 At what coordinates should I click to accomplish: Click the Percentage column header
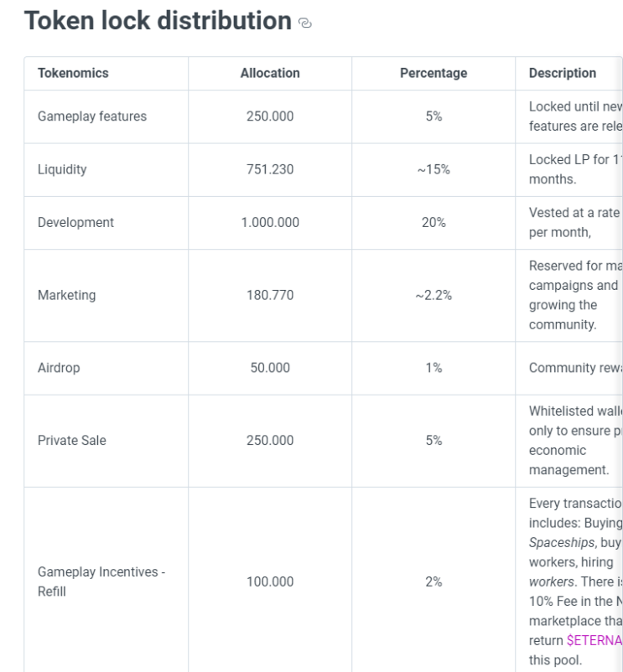tap(434, 73)
